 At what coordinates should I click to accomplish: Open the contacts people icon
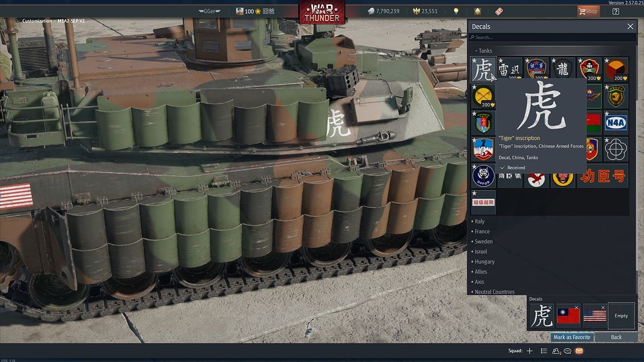click(x=556, y=351)
